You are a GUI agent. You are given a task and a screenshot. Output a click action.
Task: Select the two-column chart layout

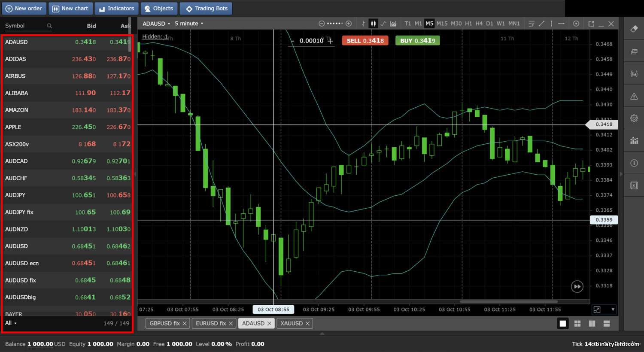(x=592, y=324)
